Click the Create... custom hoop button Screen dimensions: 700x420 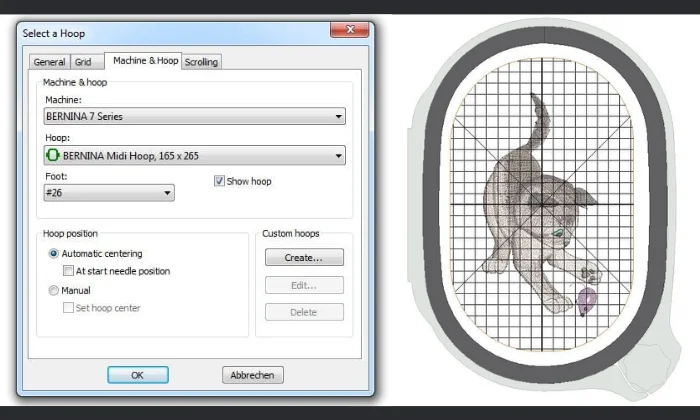click(x=304, y=258)
